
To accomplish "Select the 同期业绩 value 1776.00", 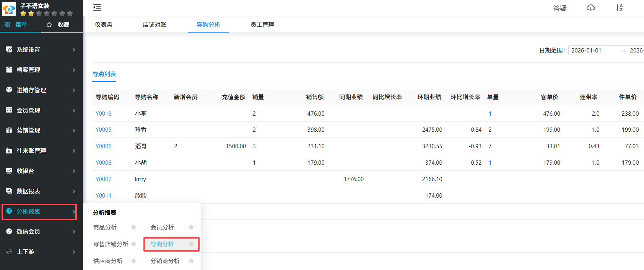I will coord(354,179).
